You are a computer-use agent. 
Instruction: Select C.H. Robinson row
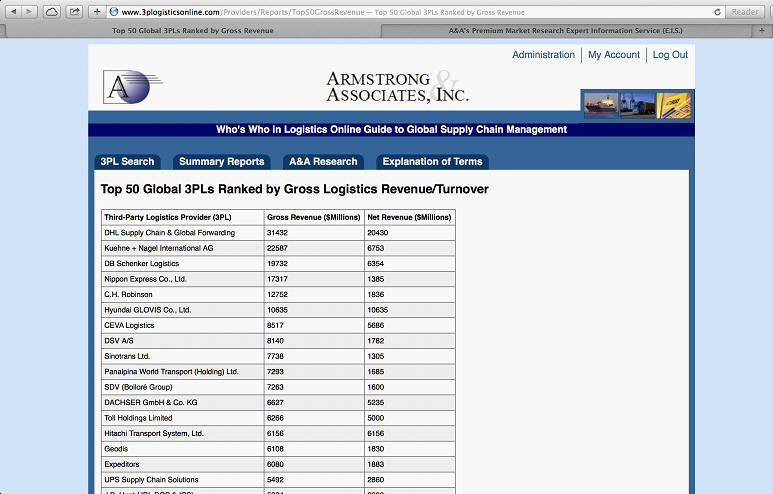[278, 294]
